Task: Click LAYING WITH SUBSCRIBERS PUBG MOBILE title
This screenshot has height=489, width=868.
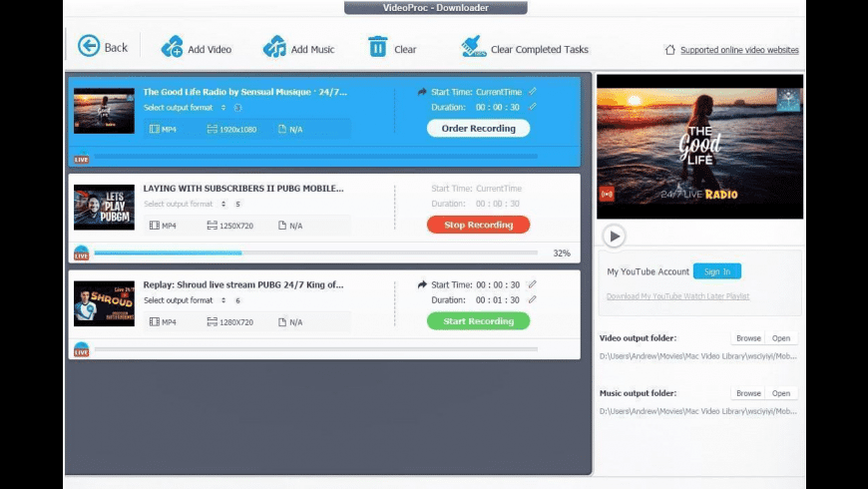Action: click(243, 189)
